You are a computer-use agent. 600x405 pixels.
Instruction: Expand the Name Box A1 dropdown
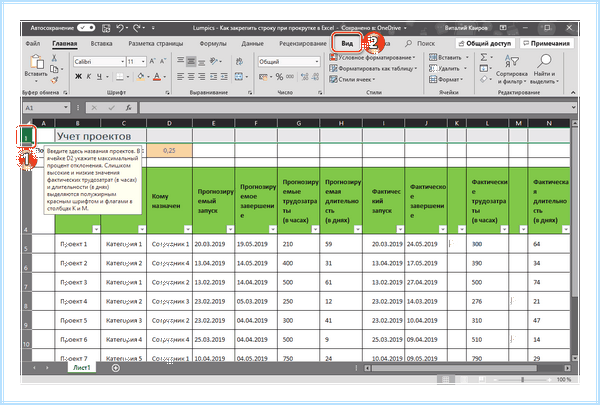(66, 108)
